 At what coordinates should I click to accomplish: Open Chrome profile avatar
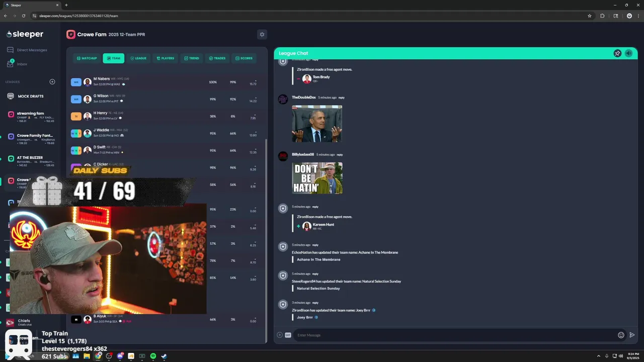(629, 16)
